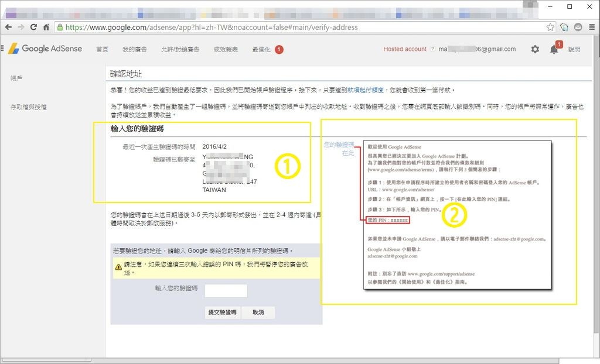This screenshot has height=364, width=600.
Task: Open the round extension icon beside Chrome menu
Action: click(578, 27)
